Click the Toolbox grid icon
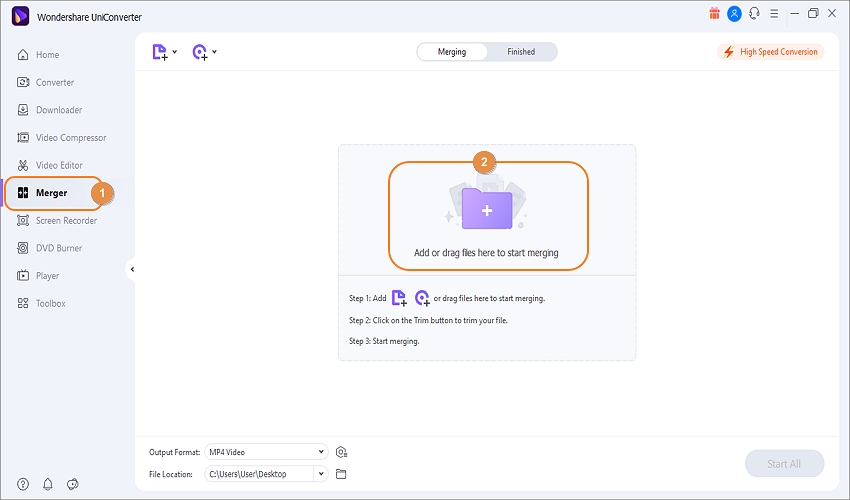This screenshot has height=500, width=850. tap(23, 303)
